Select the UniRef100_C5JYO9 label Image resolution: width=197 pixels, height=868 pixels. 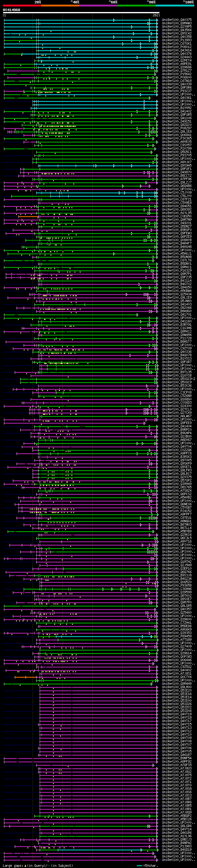177,193
